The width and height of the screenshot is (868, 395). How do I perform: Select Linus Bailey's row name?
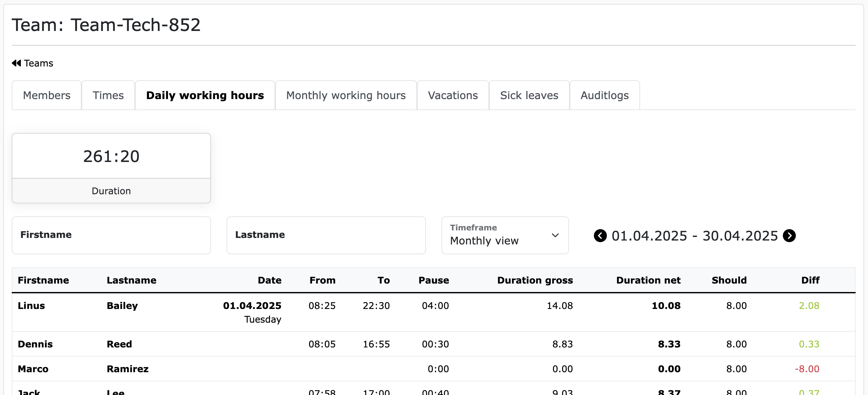click(31, 306)
